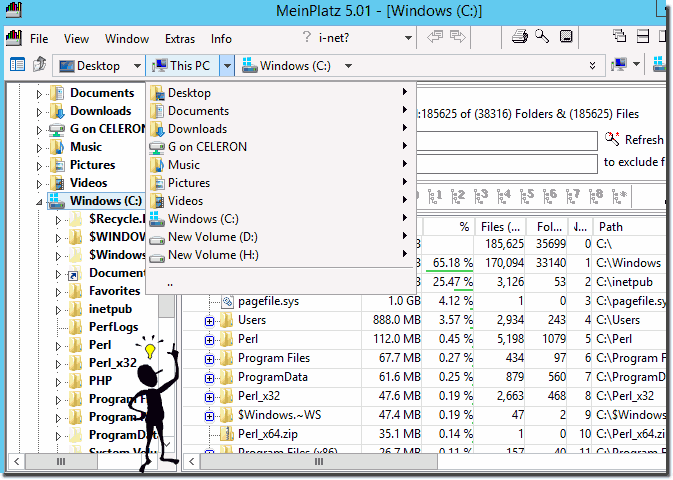Screen dimensions: 673x480
Task: Select the Downloads folder in the tree
Action: click(100, 111)
